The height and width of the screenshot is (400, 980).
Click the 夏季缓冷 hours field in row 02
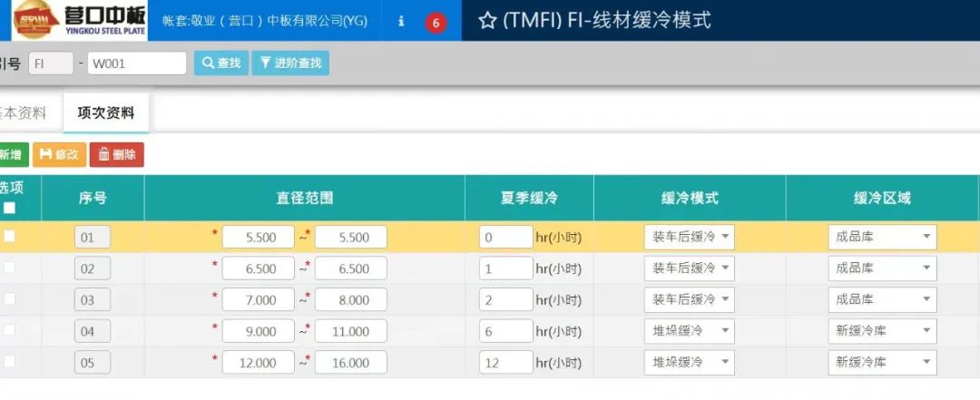click(505, 268)
